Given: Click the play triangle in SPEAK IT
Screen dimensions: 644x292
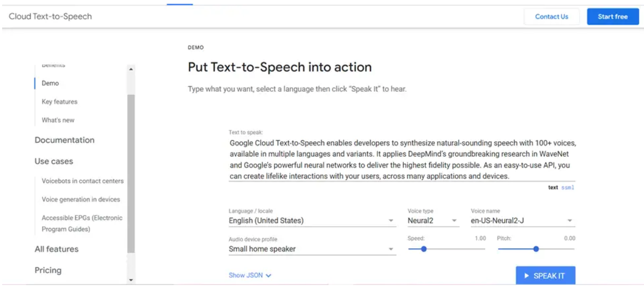Looking at the screenshot, I should point(527,276).
